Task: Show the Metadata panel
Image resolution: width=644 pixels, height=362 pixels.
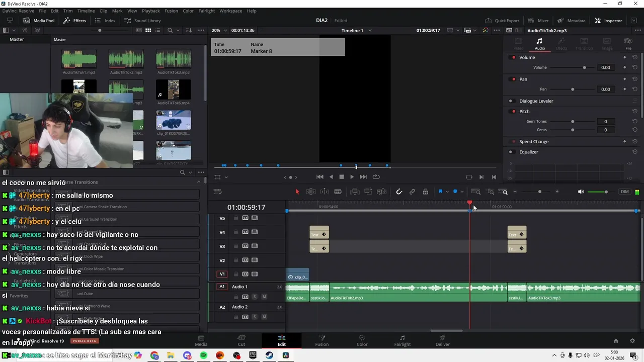Action: 572,21
